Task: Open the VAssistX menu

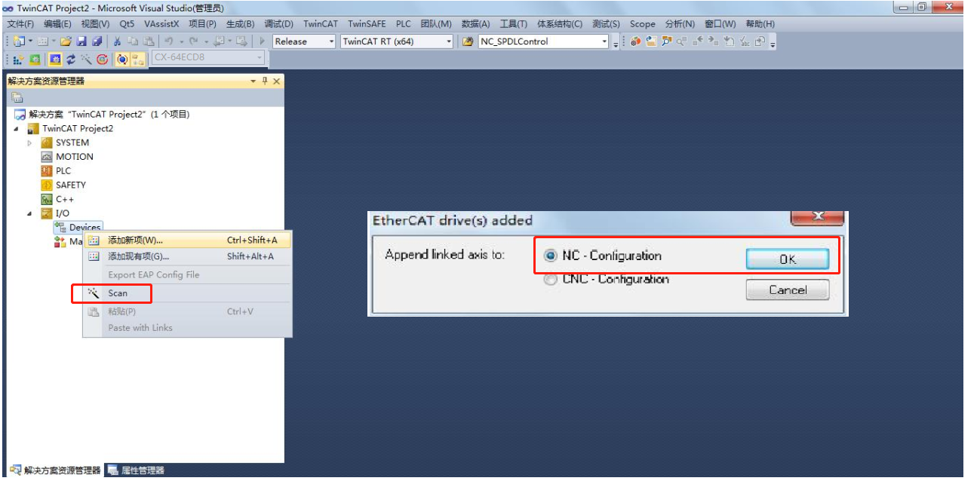Action: coord(161,24)
